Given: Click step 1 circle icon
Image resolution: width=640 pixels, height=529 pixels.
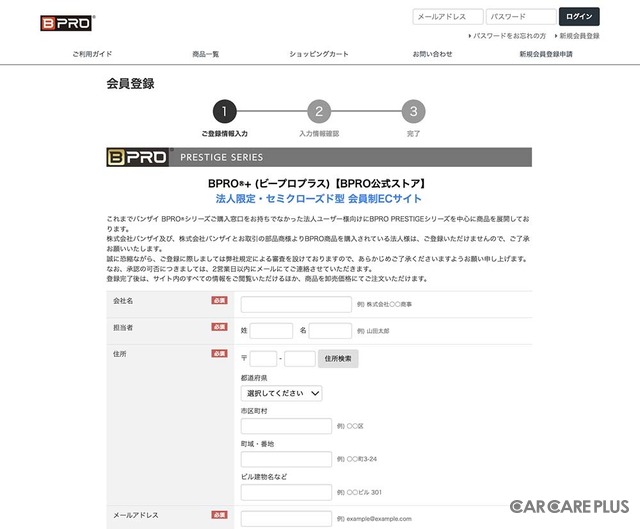Looking at the screenshot, I should [227, 111].
